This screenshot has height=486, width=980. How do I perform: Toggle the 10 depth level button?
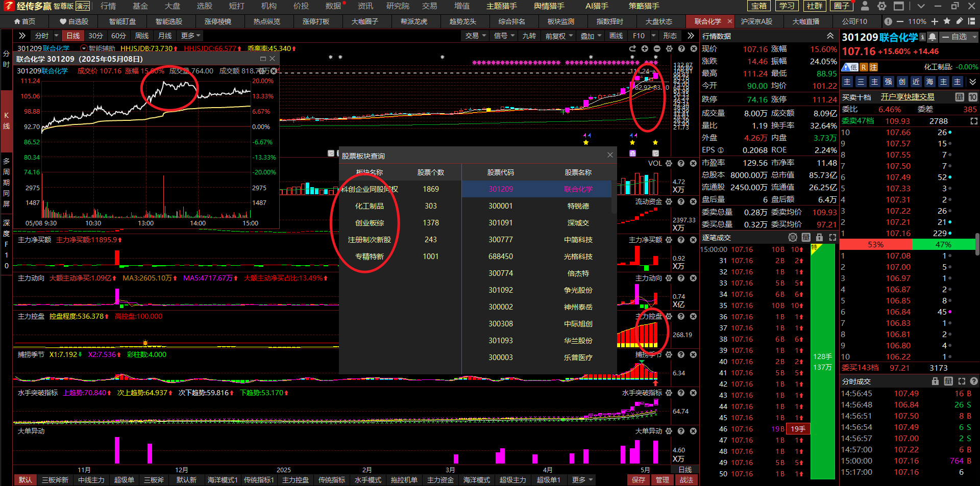click(x=973, y=97)
